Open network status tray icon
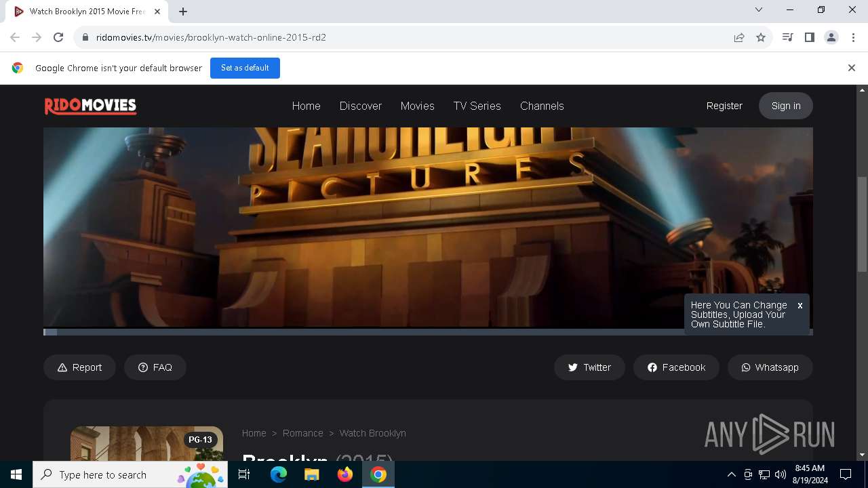This screenshot has width=868, height=488. click(764, 474)
